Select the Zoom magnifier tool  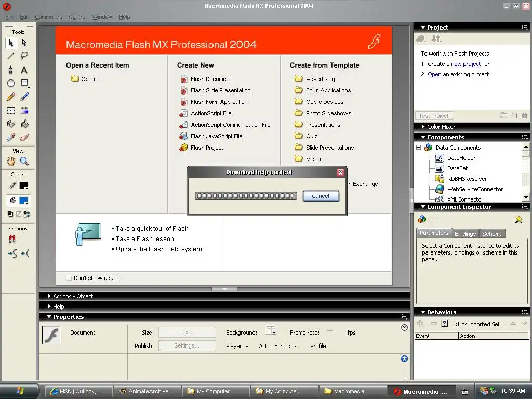[24, 161]
